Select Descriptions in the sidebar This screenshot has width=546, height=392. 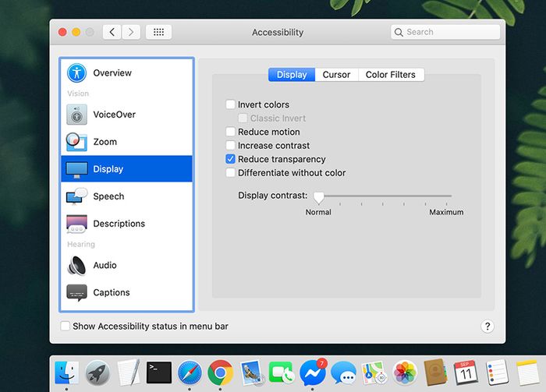pos(126,224)
